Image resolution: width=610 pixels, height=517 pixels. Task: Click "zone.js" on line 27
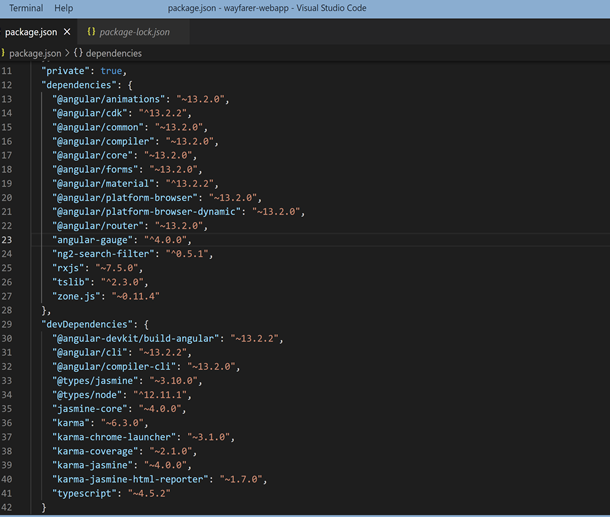pos(76,296)
